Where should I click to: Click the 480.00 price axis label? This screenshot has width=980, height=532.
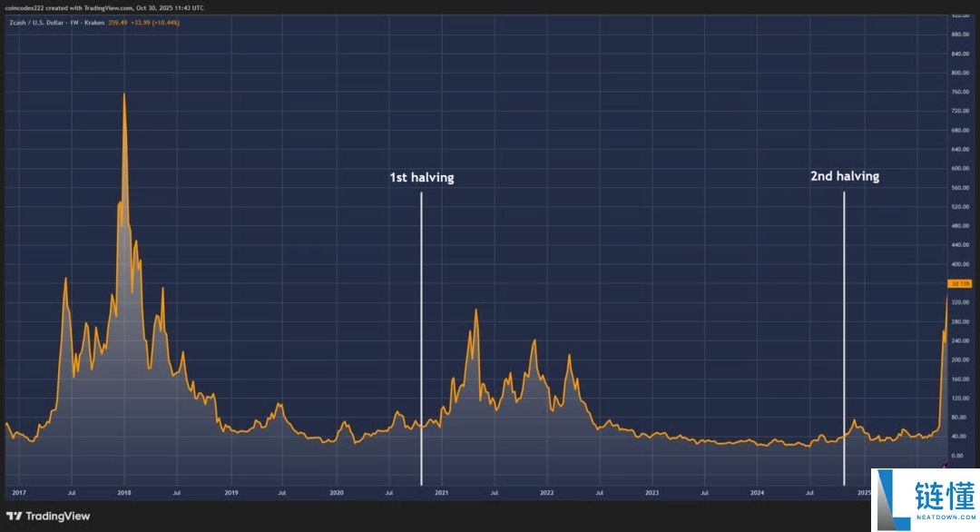tap(959, 226)
